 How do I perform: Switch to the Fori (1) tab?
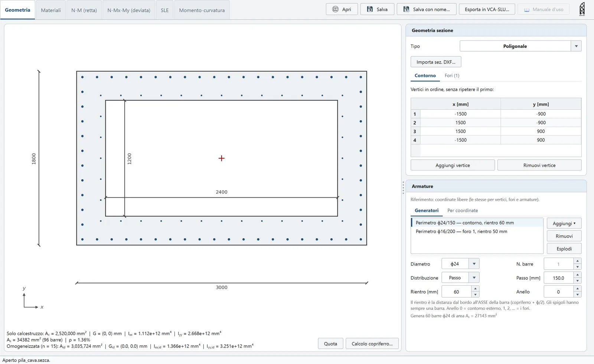click(x=452, y=76)
